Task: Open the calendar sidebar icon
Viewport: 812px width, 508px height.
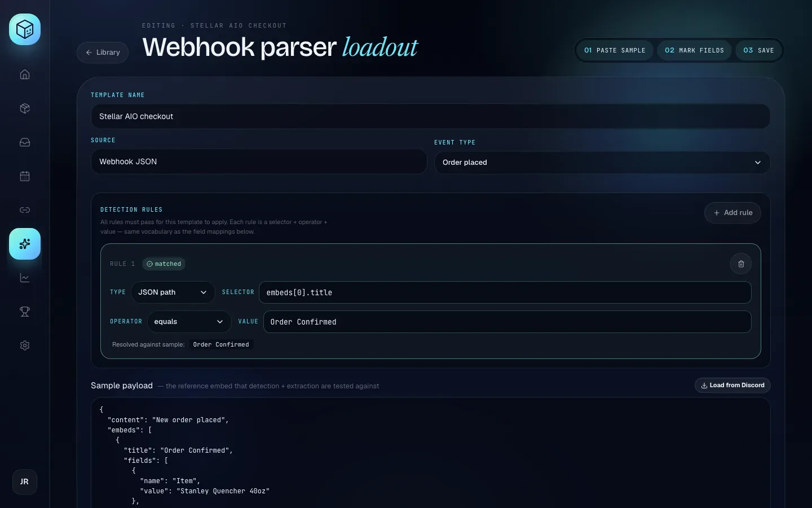Action: (x=25, y=176)
